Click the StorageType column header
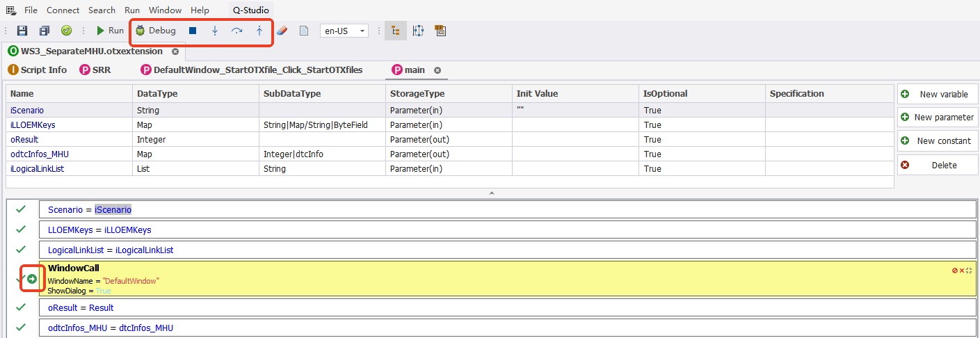This screenshot has width=980, height=338. [x=449, y=93]
